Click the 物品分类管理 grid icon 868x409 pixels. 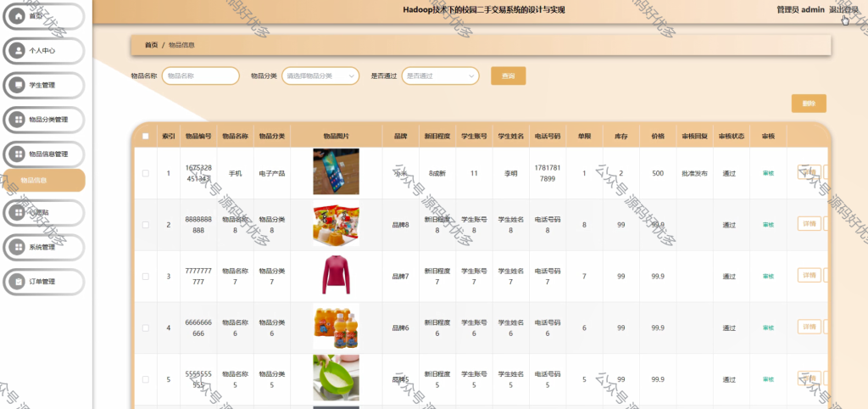(18, 119)
